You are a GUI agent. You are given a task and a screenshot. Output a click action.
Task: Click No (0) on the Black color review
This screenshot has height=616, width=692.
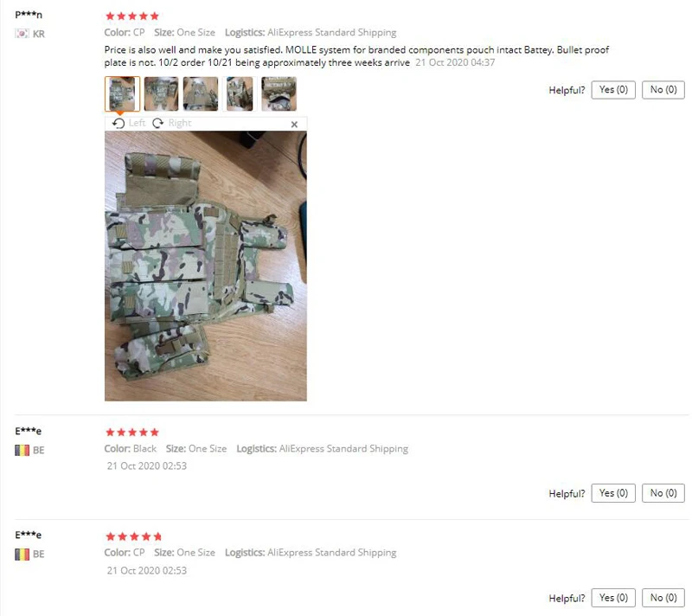pyautogui.click(x=663, y=493)
